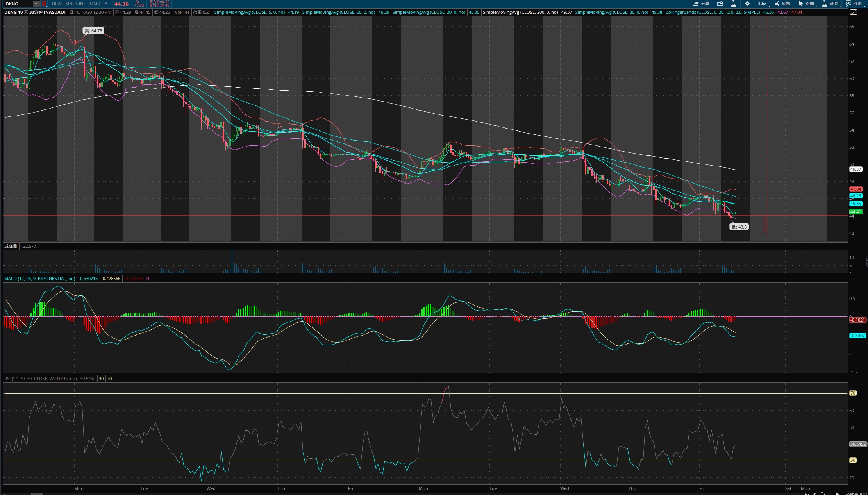The image size is (868, 495).
Task: Click the 成交量 volume label
Action: coord(11,246)
